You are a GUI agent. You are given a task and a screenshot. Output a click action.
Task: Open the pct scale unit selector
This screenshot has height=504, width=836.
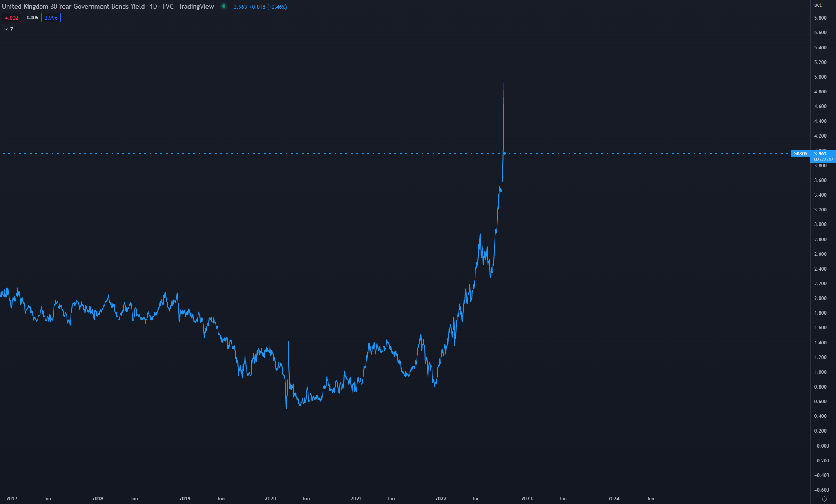pos(818,5)
